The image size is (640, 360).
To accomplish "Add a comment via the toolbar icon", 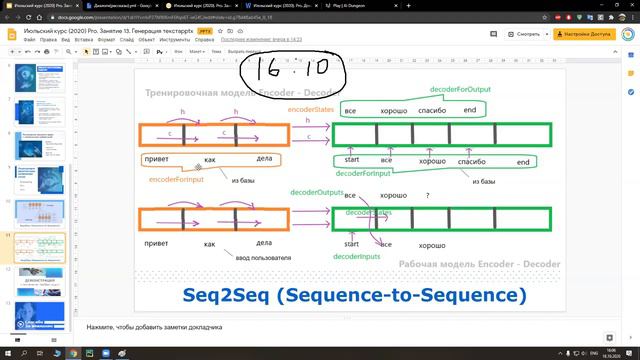I will pos(147,52).
